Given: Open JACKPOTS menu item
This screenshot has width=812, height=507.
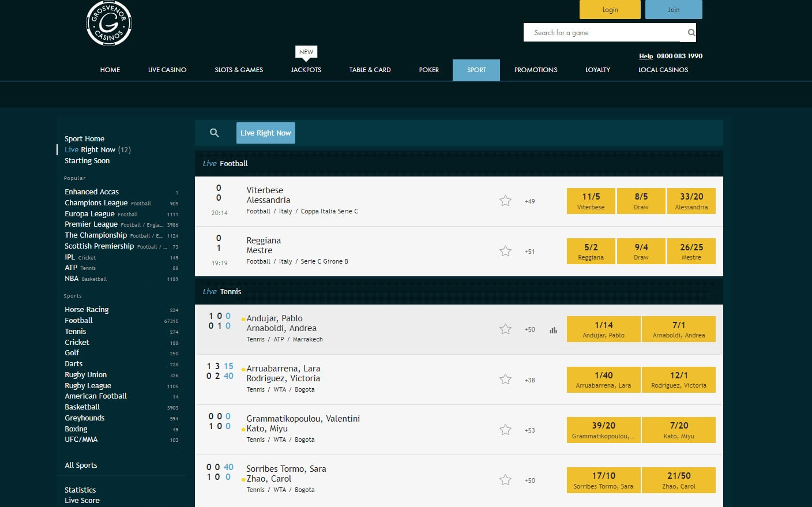Looking at the screenshot, I should (x=306, y=70).
